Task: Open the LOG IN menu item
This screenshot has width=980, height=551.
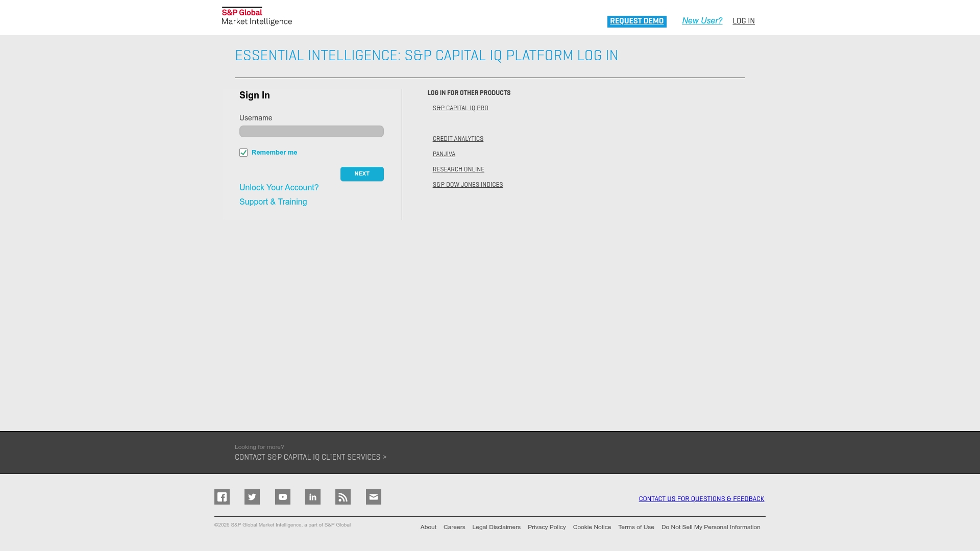Action: (x=743, y=21)
